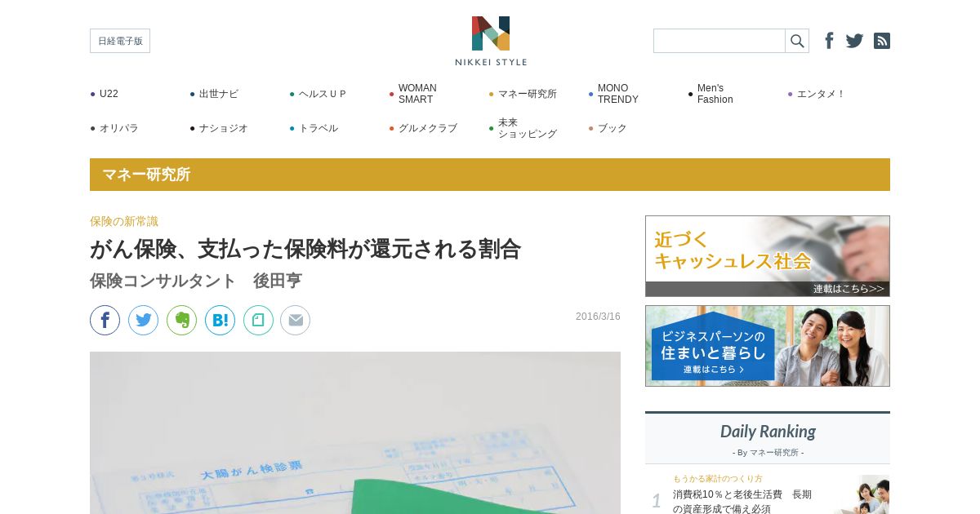The width and height of the screenshot is (980, 514).
Task: Go to ブック section
Action: point(612,128)
